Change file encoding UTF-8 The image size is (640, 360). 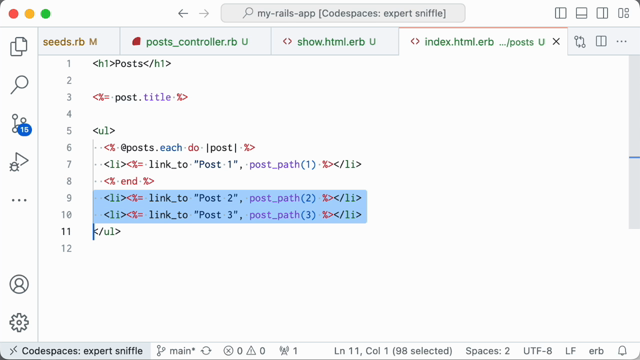pyautogui.click(x=538, y=351)
